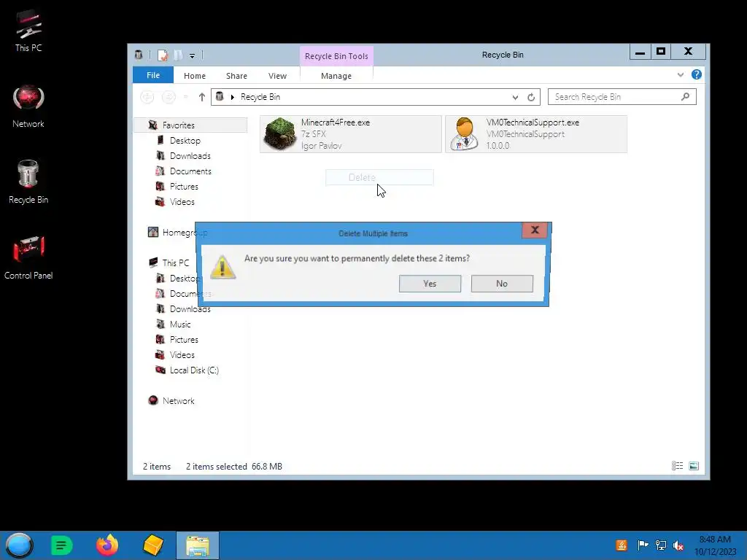Open Help with the question mark icon
Viewport: 747px width, 560px height.
[697, 75]
